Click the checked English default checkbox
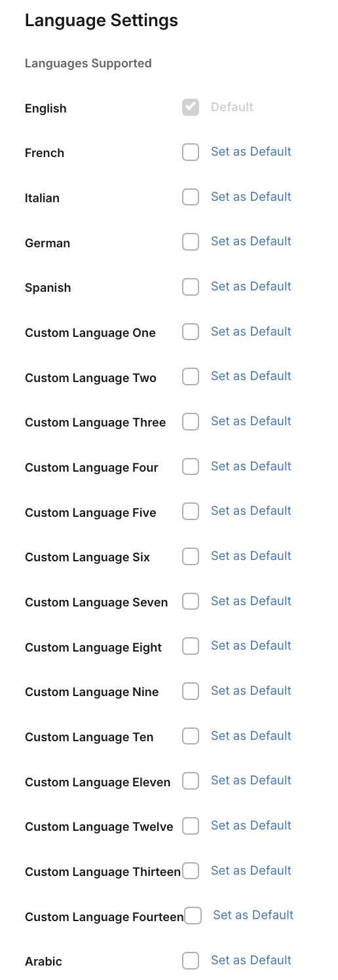The width and height of the screenshot is (338, 980). click(191, 107)
